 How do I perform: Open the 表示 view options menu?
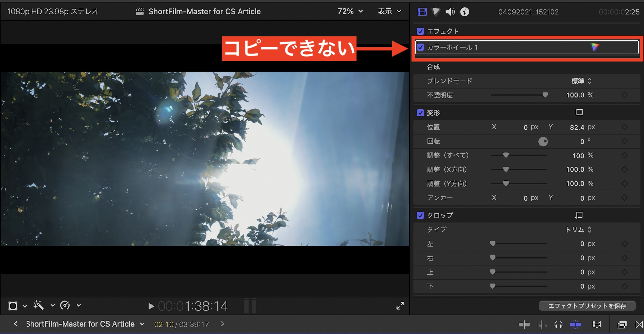389,11
